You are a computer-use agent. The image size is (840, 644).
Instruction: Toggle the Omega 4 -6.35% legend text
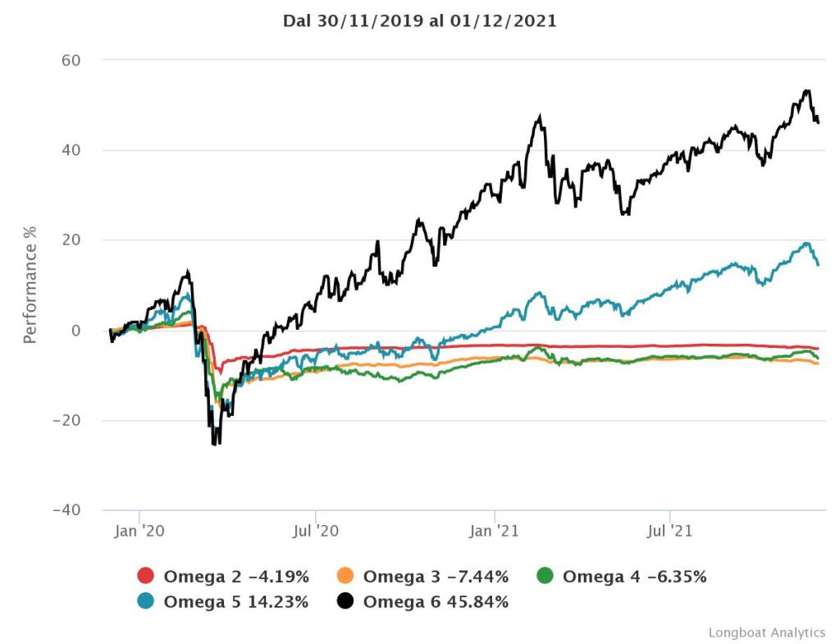[x=634, y=577]
